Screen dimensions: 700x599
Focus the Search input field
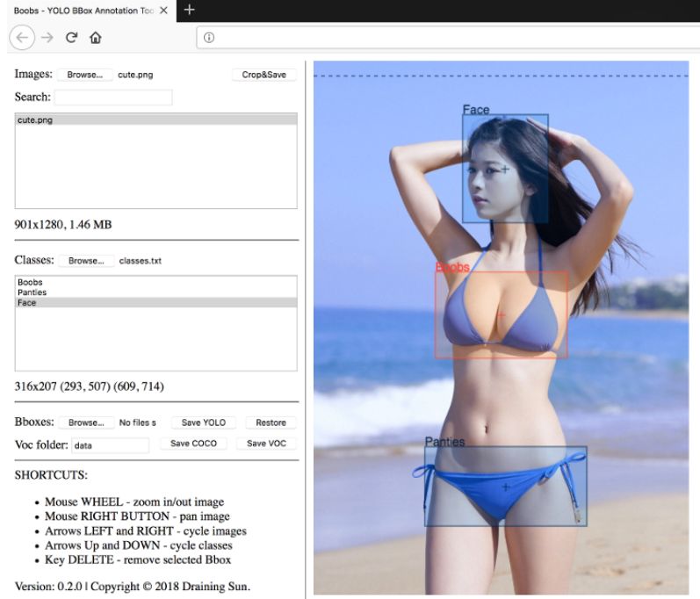(x=113, y=97)
